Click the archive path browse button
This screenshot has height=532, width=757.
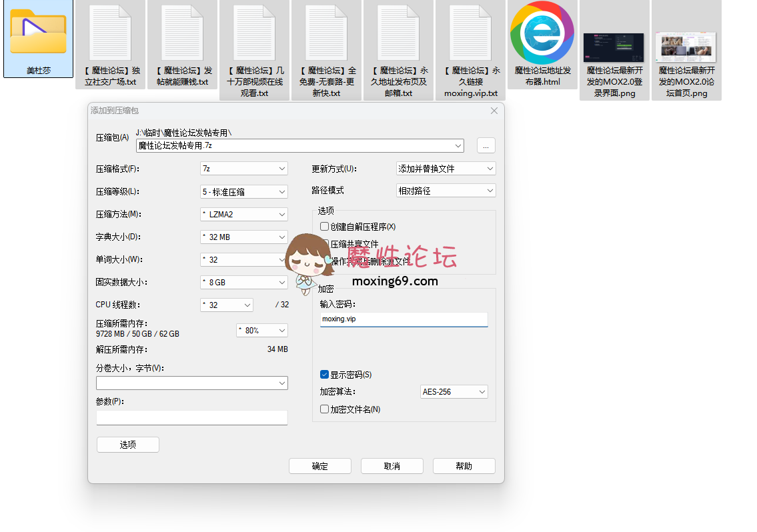pyautogui.click(x=486, y=145)
